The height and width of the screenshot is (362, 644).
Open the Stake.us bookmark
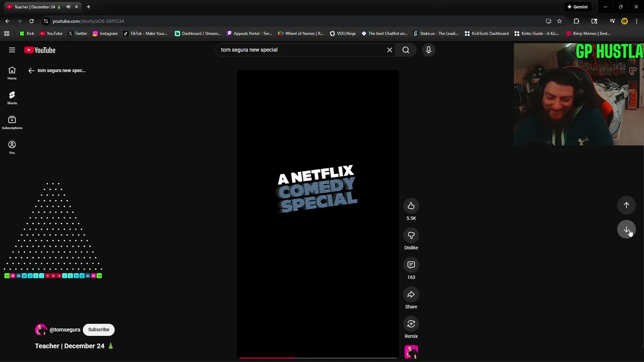click(x=436, y=34)
